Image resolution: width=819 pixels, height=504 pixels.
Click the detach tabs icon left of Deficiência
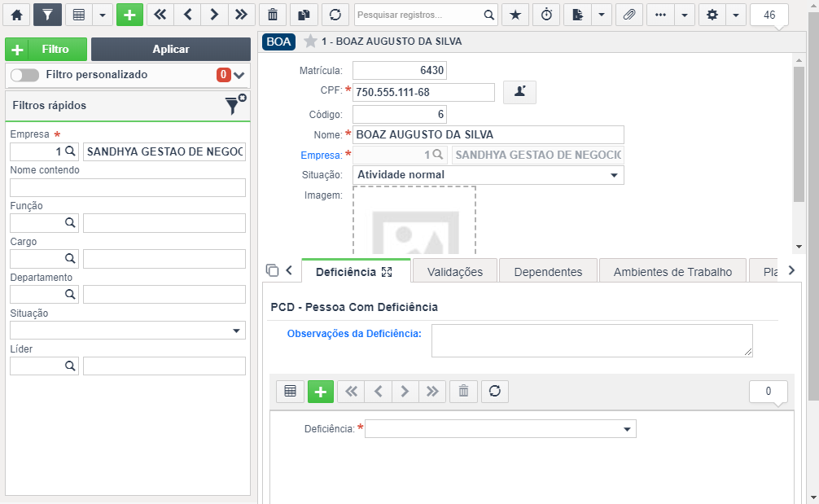(x=272, y=270)
